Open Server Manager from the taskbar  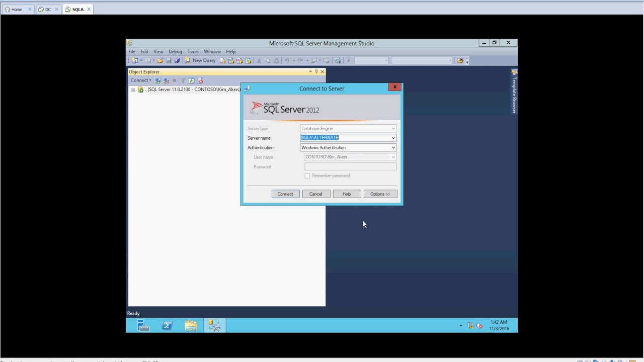(143, 325)
